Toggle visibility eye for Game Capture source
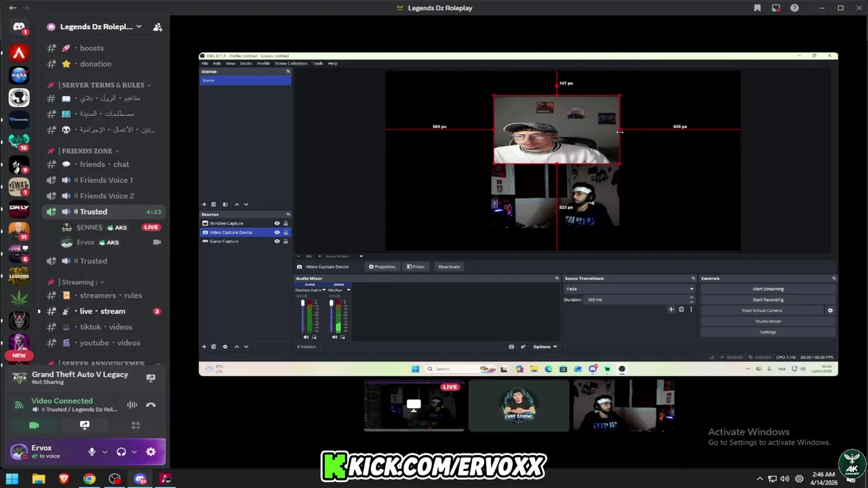Screen dimensions: 868x488 [277, 241]
